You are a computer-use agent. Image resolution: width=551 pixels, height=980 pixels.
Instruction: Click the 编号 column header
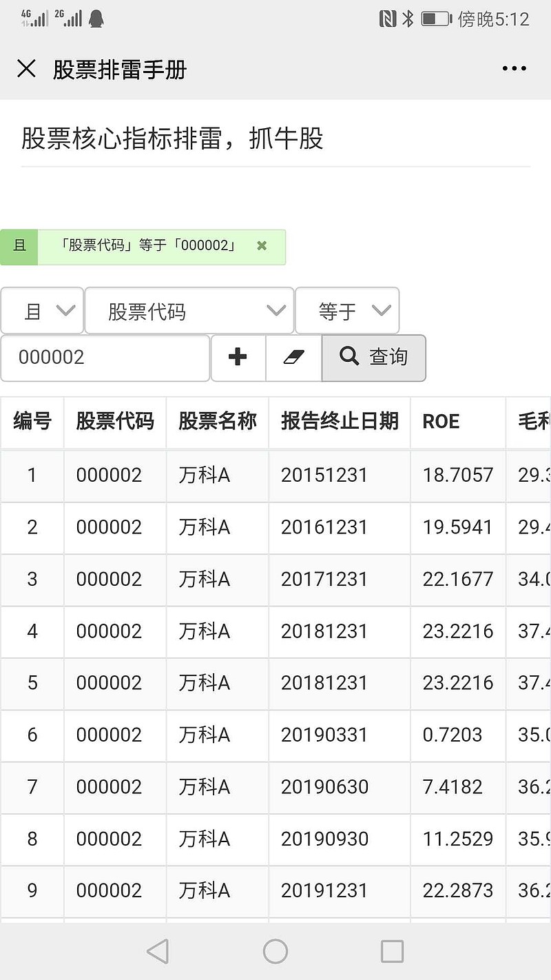[32, 421]
